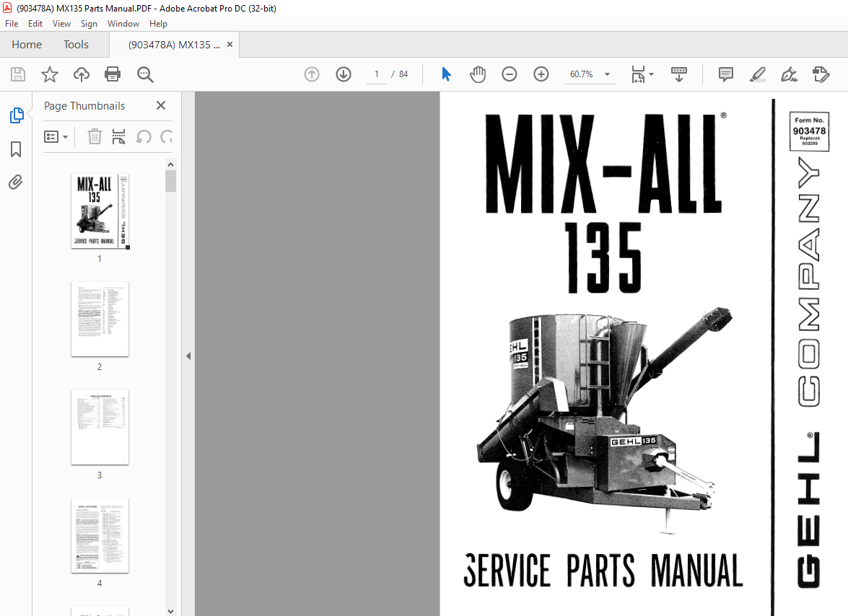848x616 pixels.
Task: Click the total page count '84'
Action: coord(403,74)
